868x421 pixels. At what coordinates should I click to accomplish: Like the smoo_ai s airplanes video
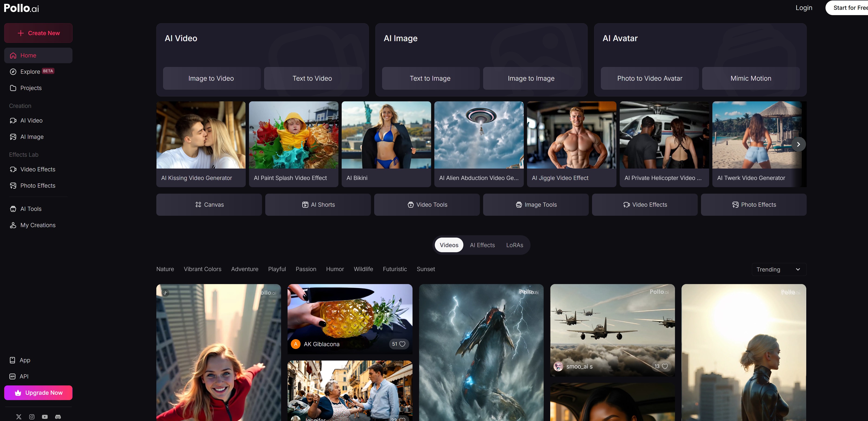665,366
